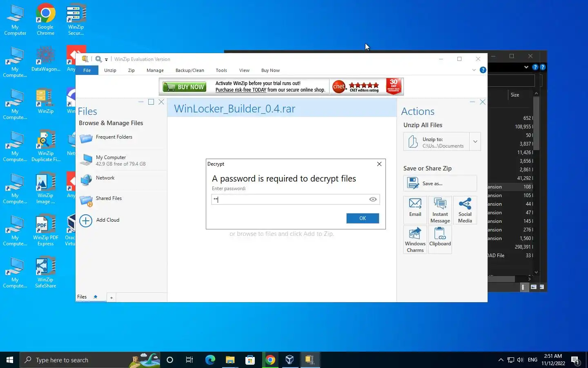Click VirtualBox icon on taskbar

[290, 360]
